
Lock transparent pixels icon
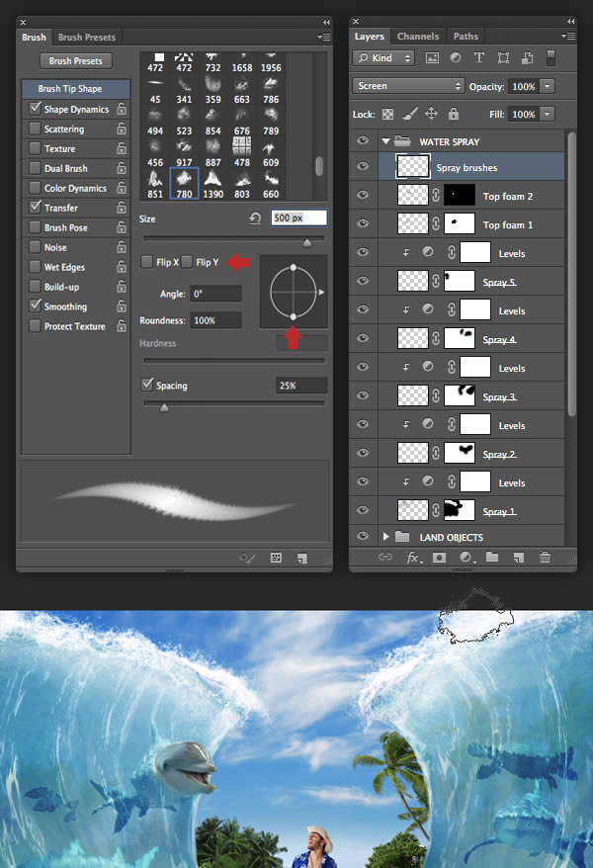(x=388, y=114)
